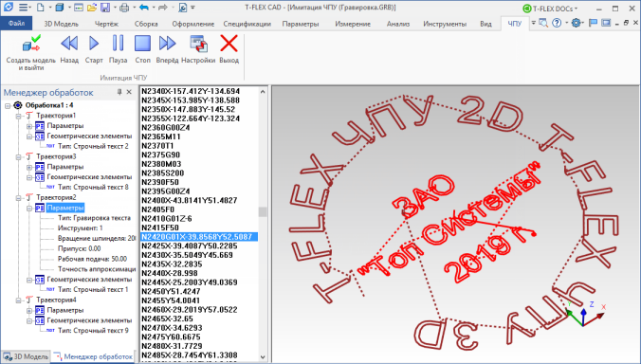Viewport: 641px width, 364px height.
Task: Click the new document icon
Action: (40, 8)
